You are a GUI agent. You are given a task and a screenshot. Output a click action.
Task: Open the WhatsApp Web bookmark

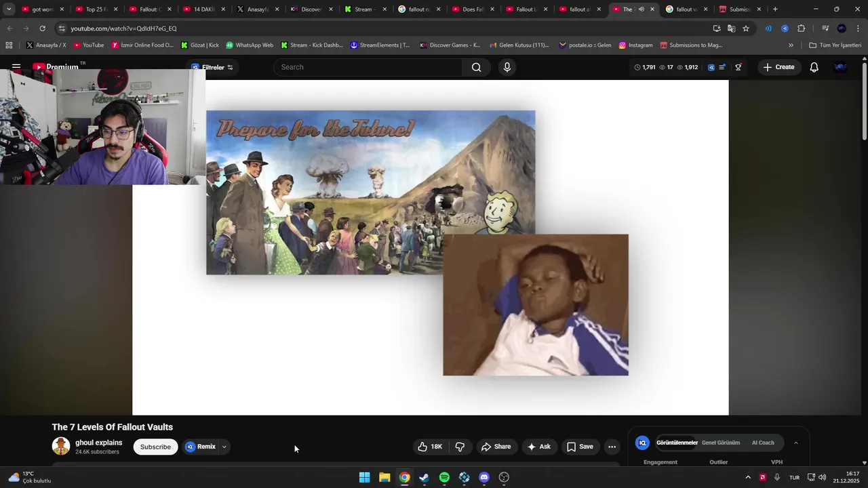point(250,45)
